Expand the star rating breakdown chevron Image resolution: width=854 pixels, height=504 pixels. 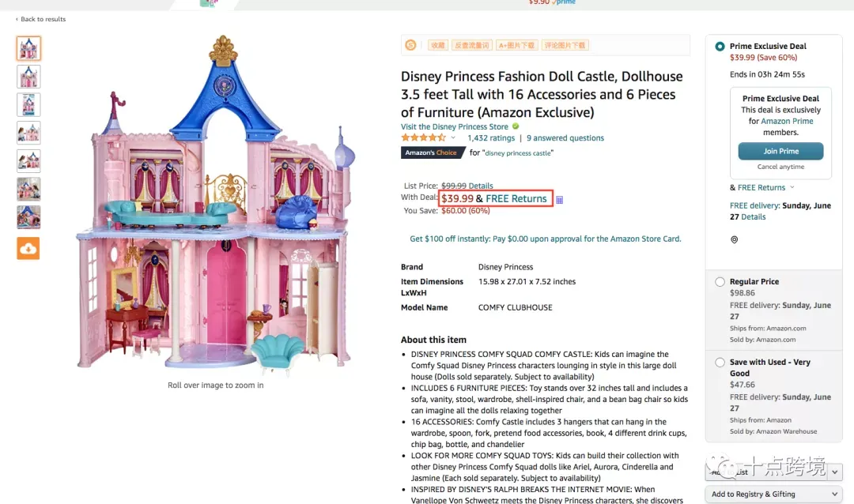point(452,137)
